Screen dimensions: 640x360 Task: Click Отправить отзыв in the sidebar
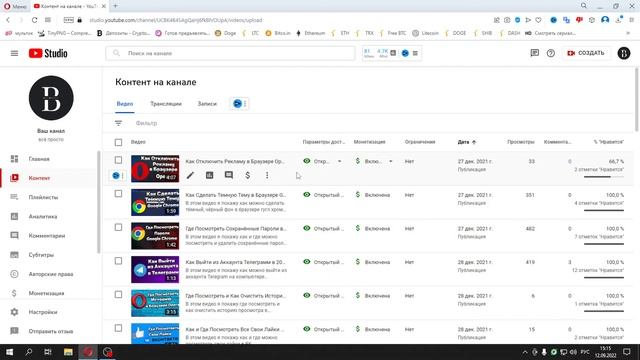point(51,331)
